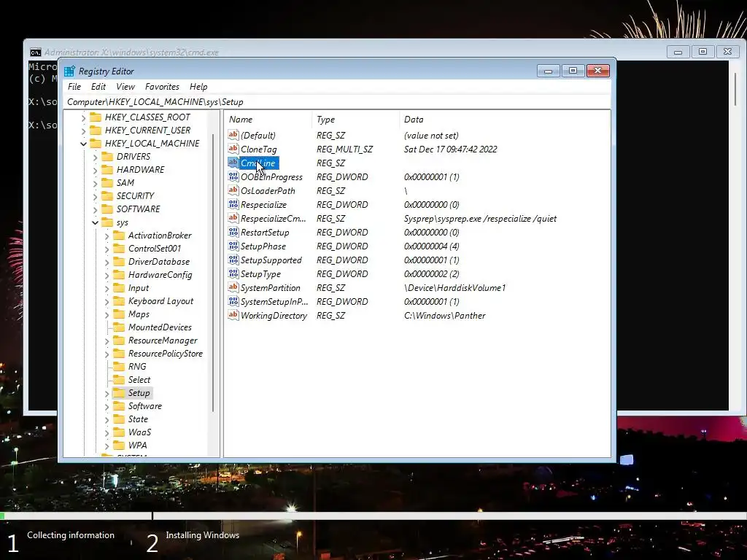Open the Edit menu
Image resolution: width=747 pixels, height=560 pixels.
(x=98, y=87)
